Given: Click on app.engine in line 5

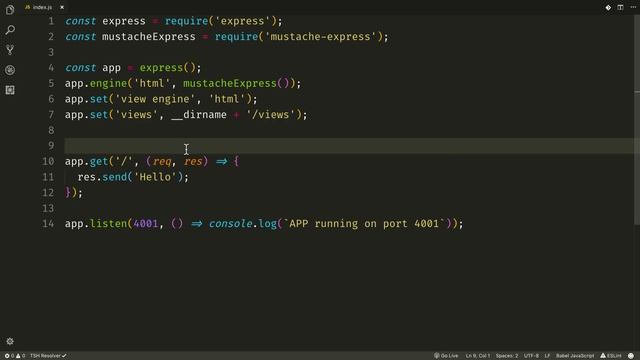Looking at the screenshot, I should 96,83.
